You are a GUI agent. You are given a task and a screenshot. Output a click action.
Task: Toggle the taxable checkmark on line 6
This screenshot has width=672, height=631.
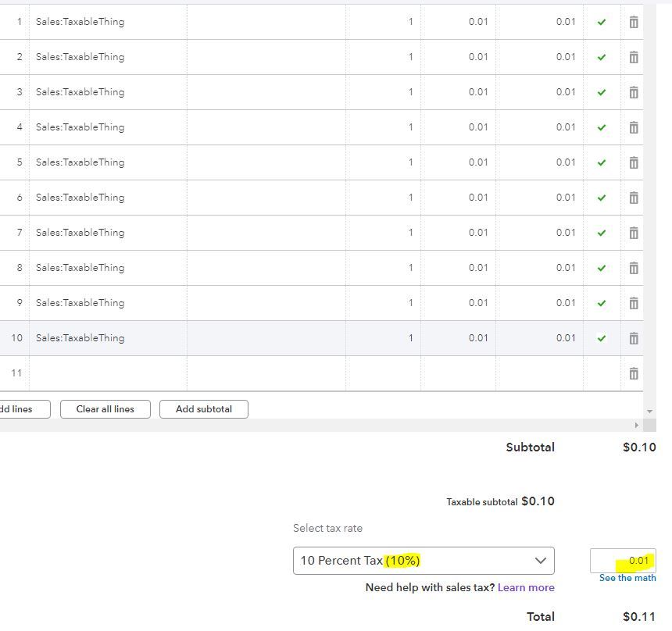coord(602,198)
